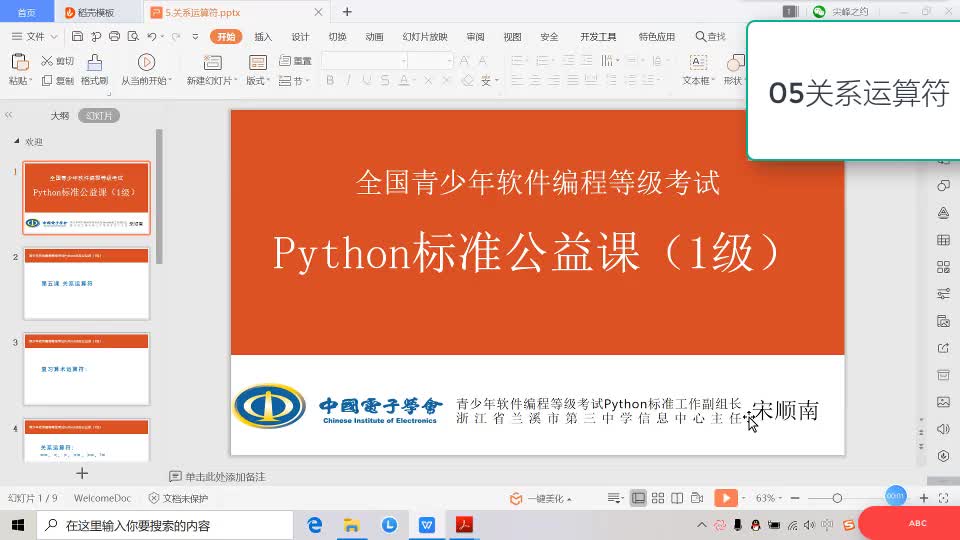Open the Design (设计) ribbon tab
960x540 pixels.
pos(300,37)
